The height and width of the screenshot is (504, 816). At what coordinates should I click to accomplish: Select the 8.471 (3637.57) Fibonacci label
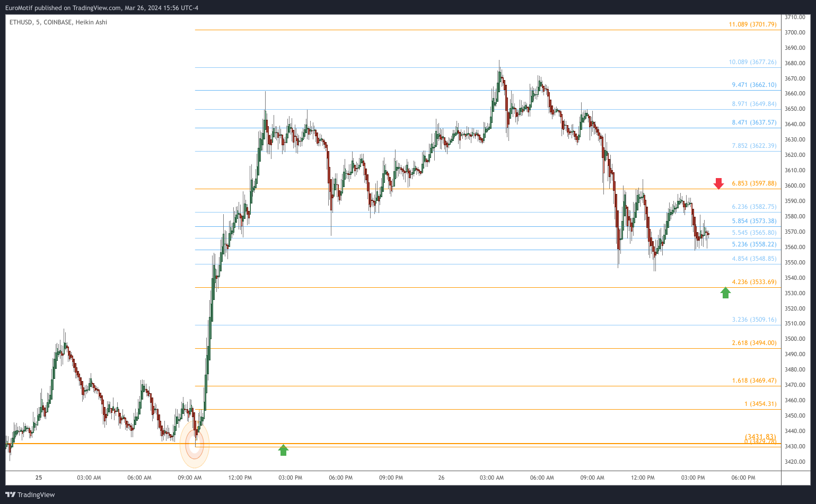(754, 122)
